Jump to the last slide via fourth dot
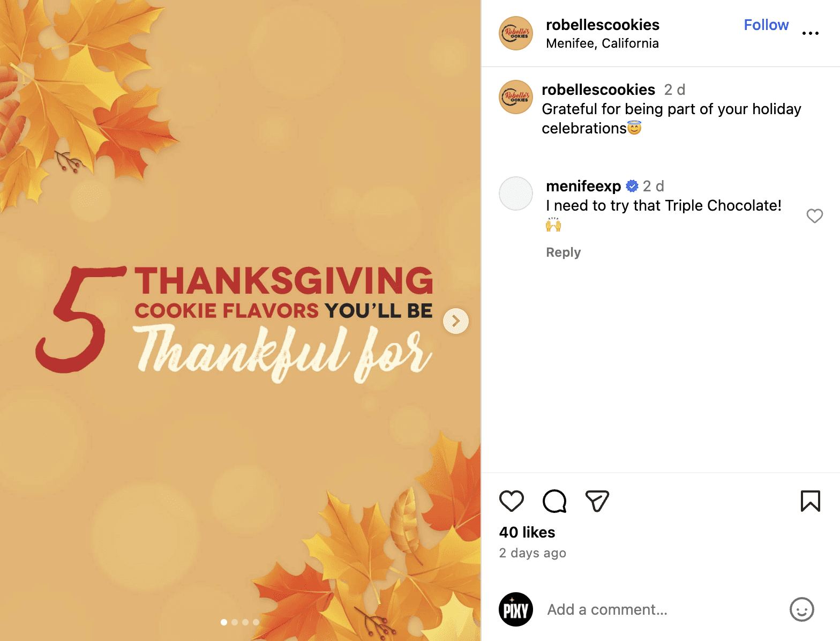 [x=256, y=622]
